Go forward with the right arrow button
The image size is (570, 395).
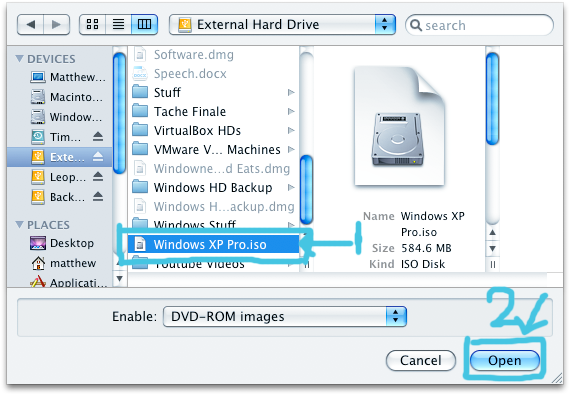click(56, 25)
